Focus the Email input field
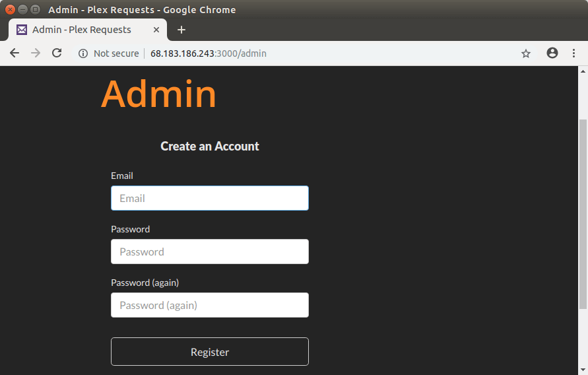Screen dimensions: 588x375 pos(210,198)
